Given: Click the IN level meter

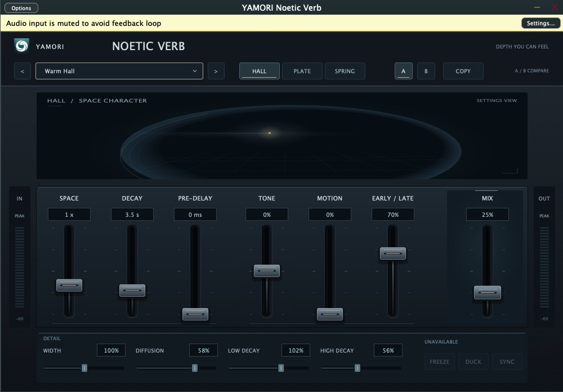Looking at the screenshot, I should click(x=19, y=268).
